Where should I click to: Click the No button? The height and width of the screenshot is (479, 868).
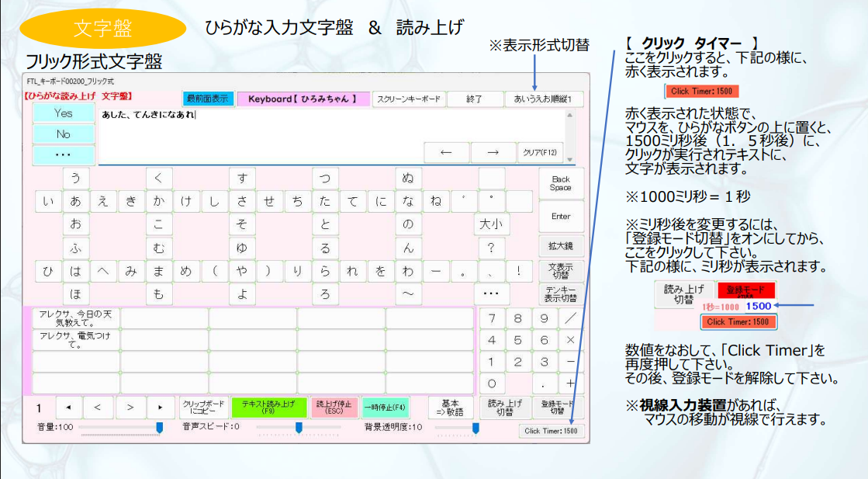click(x=63, y=134)
